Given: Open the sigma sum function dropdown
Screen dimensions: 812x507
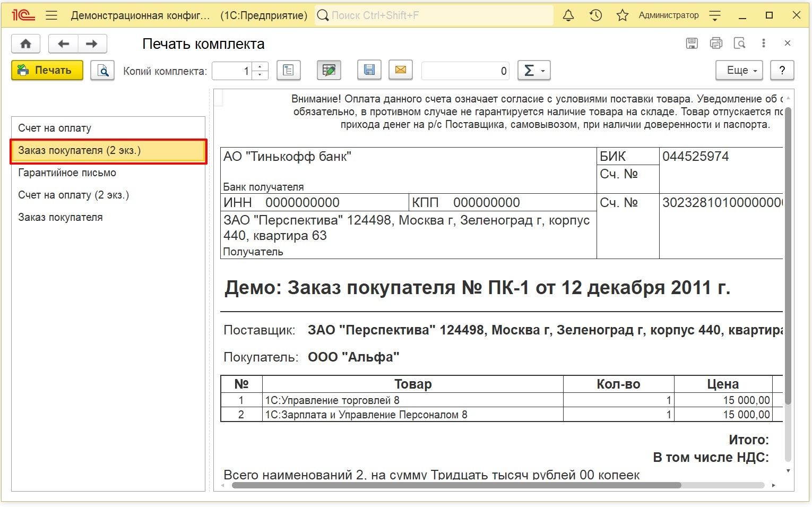Looking at the screenshot, I should pyautogui.click(x=534, y=70).
